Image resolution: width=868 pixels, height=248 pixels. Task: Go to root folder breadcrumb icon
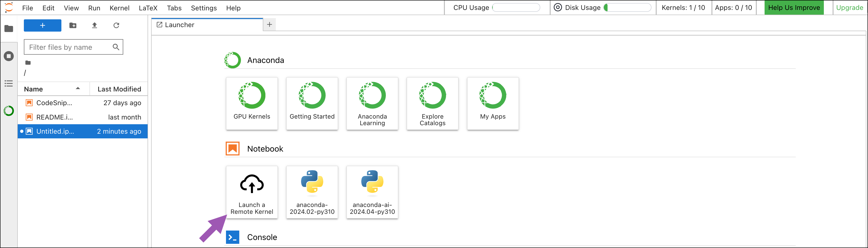pos(28,63)
